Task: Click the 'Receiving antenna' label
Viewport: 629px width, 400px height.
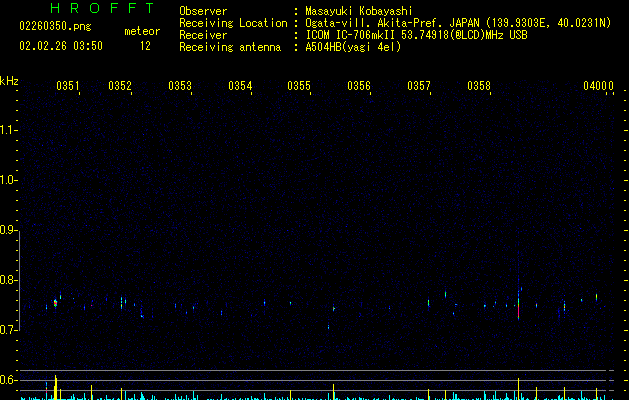Action: pyautogui.click(x=230, y=47)
